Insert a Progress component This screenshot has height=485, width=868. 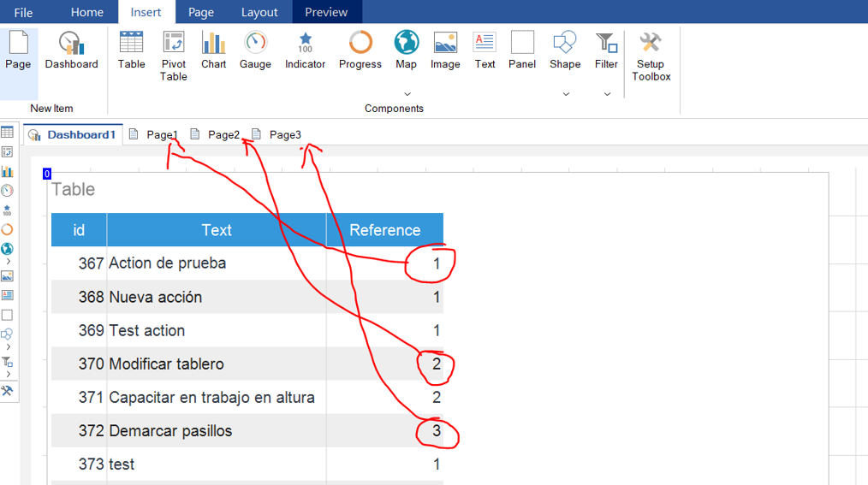click(x=360, y=50)
